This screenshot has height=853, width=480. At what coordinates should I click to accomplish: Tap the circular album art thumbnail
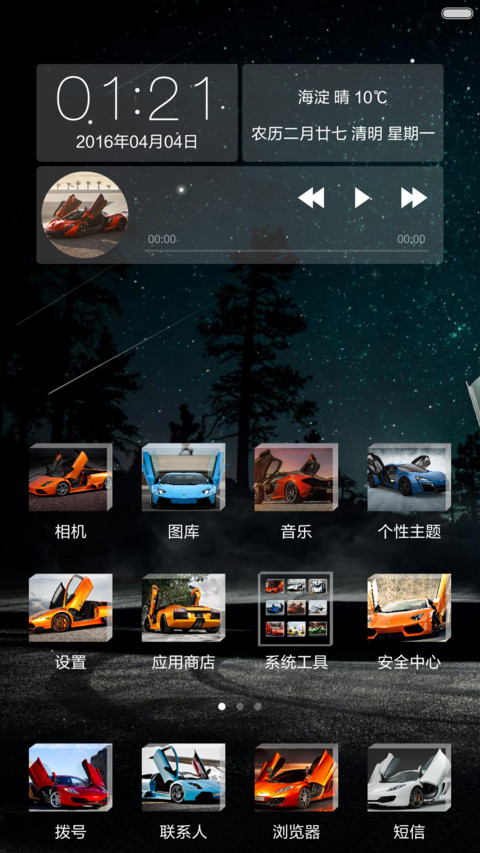[85, 215]
